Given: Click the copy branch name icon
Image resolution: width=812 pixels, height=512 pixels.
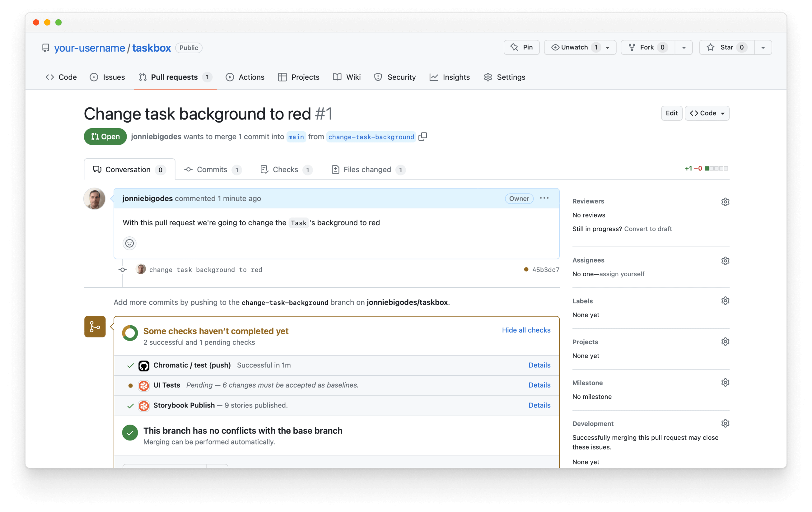Looking at the screenshot, I should coord(425,137).
